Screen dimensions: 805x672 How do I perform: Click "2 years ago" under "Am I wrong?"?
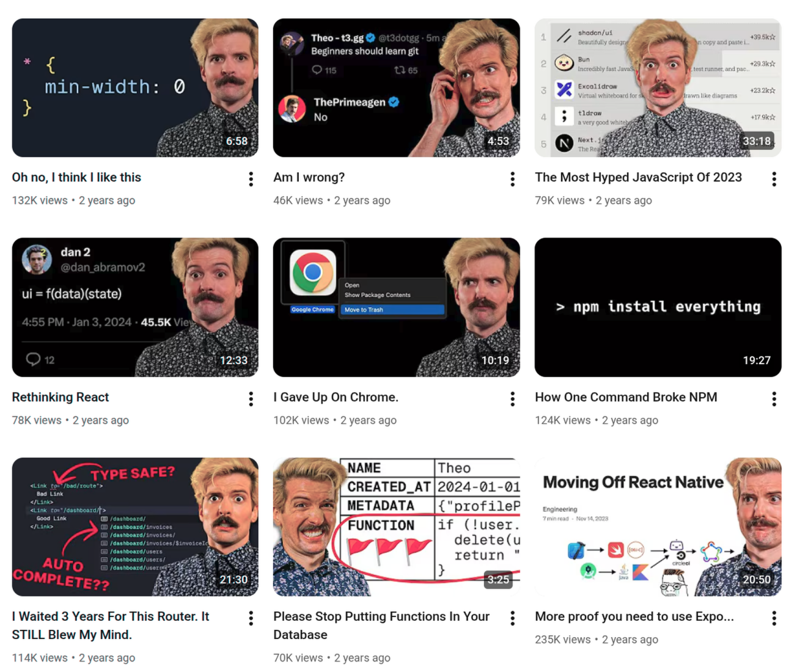click(362, 200)
